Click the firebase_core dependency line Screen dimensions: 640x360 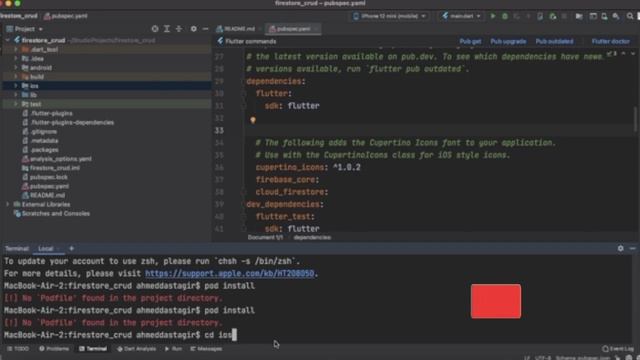tap(287, 180)
